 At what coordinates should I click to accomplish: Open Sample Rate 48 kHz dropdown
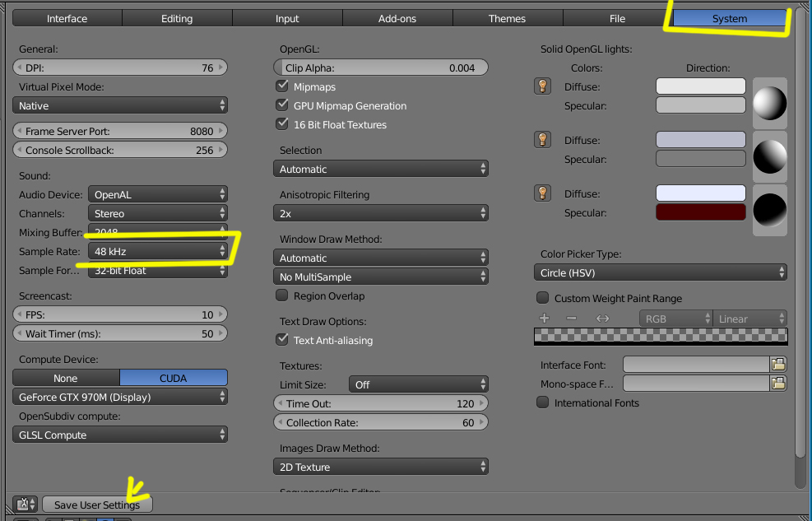pyautogui.click(x=158, y=251)
